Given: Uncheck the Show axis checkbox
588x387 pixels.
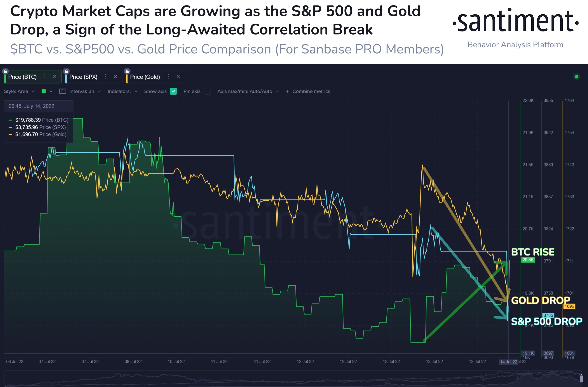Looking at the screenshot, I should 174,91.
